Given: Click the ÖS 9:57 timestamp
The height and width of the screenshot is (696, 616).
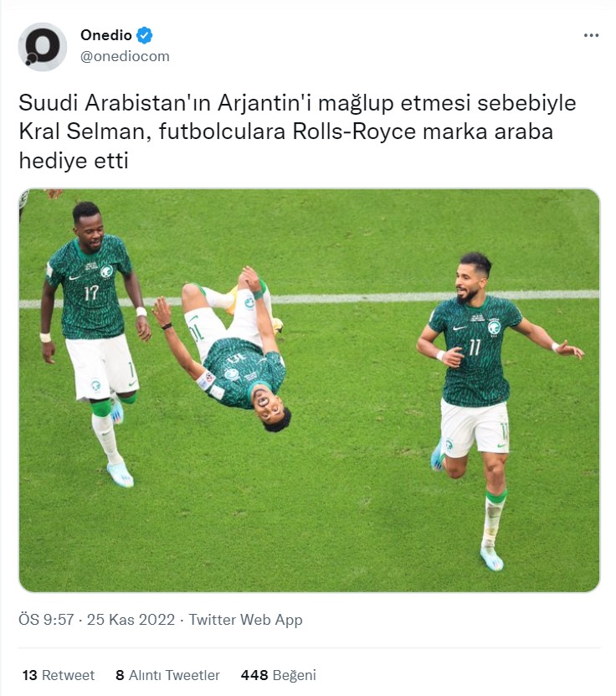Looking at the screenshot, I should coord(46,620).
